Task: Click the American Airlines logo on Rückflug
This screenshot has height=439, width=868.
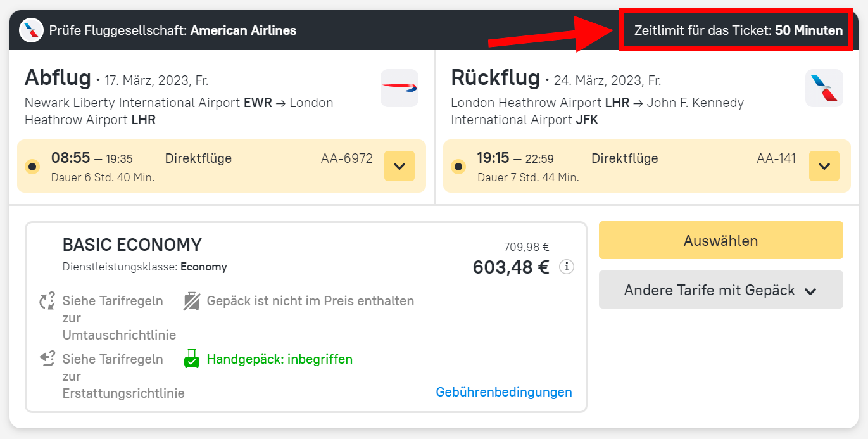Action: (x=824, y=88)
